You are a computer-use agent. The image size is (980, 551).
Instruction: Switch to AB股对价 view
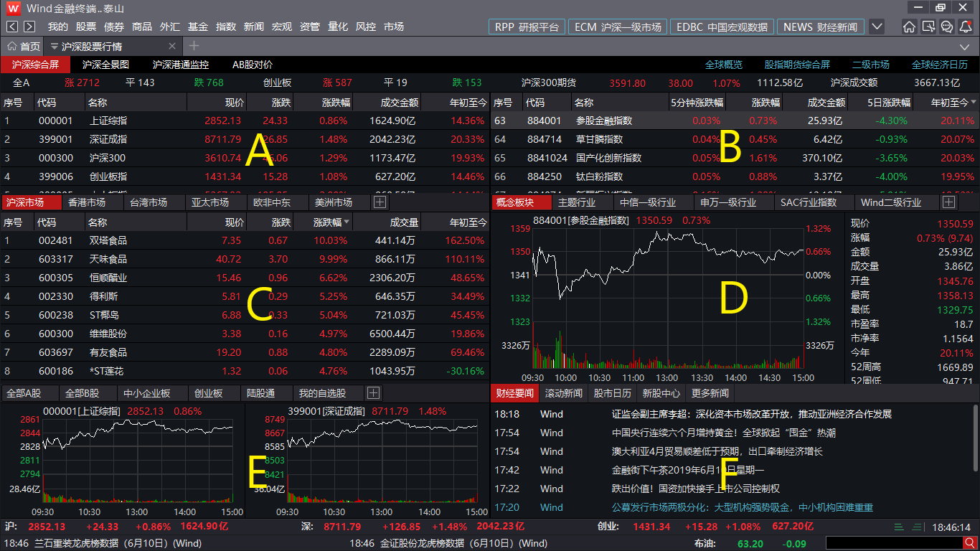(253, 65)
